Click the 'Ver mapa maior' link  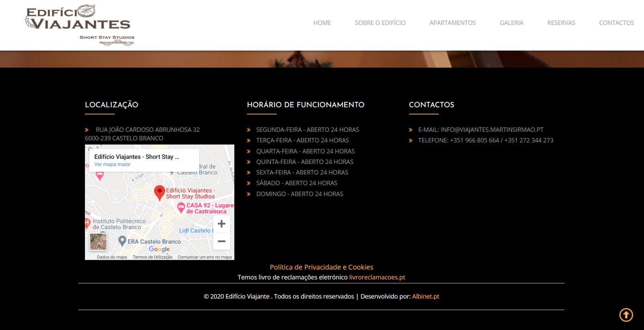pos(112,164)
